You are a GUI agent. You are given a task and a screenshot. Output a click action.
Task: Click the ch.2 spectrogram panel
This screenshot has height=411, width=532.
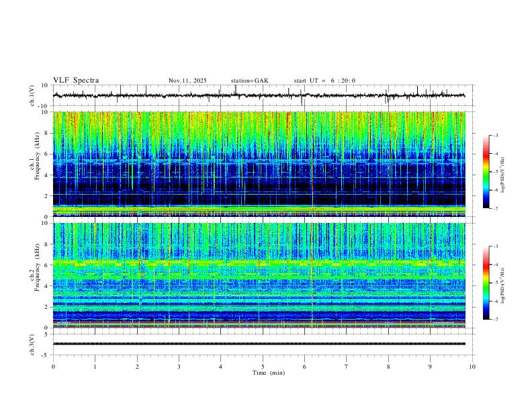coord(259,275)
